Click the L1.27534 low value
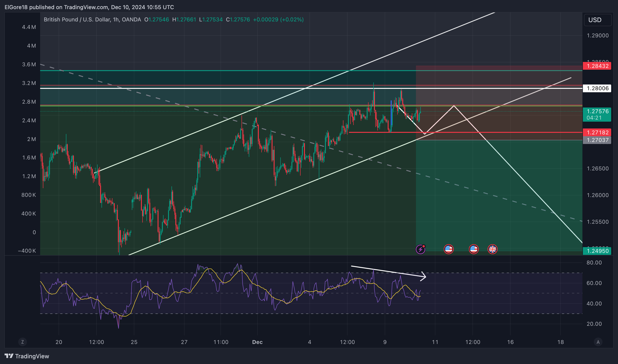Image resolution: width=618 pixels, height=364 pixels. tap(211, 20)
